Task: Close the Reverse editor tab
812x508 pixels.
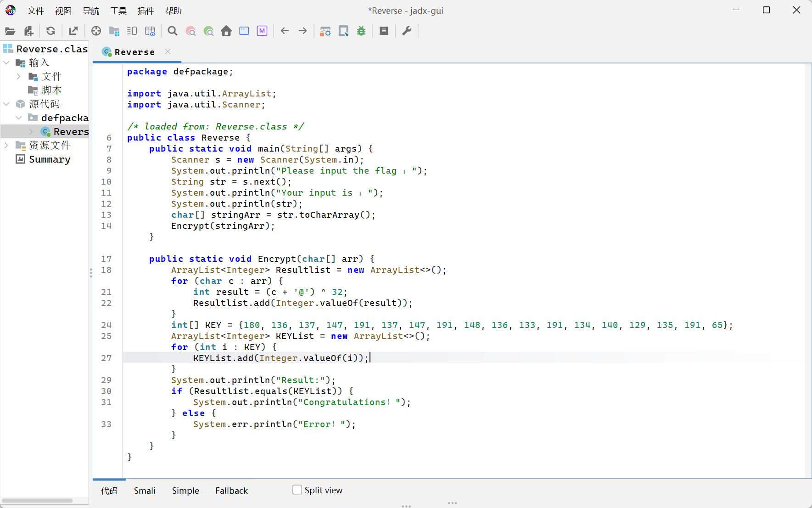Action: click(168, 52)
